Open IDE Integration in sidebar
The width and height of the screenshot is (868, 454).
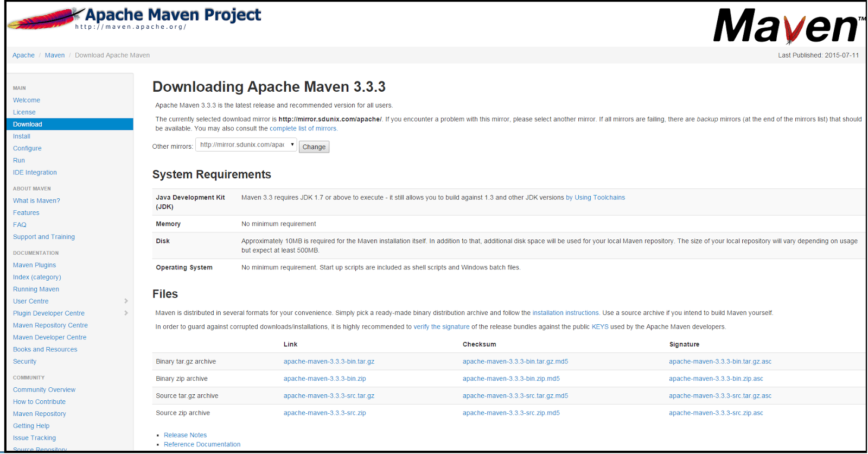tap(35, 172)
